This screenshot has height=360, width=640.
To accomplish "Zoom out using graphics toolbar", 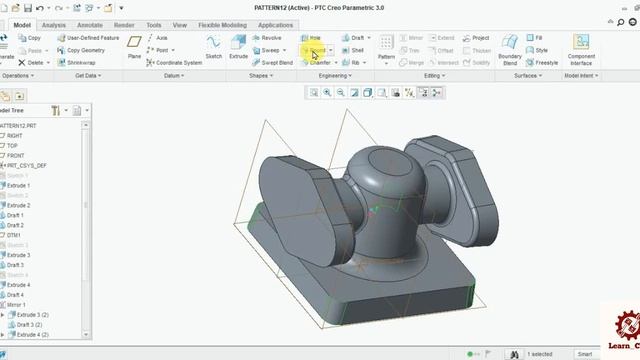I will tap(341, 93).
